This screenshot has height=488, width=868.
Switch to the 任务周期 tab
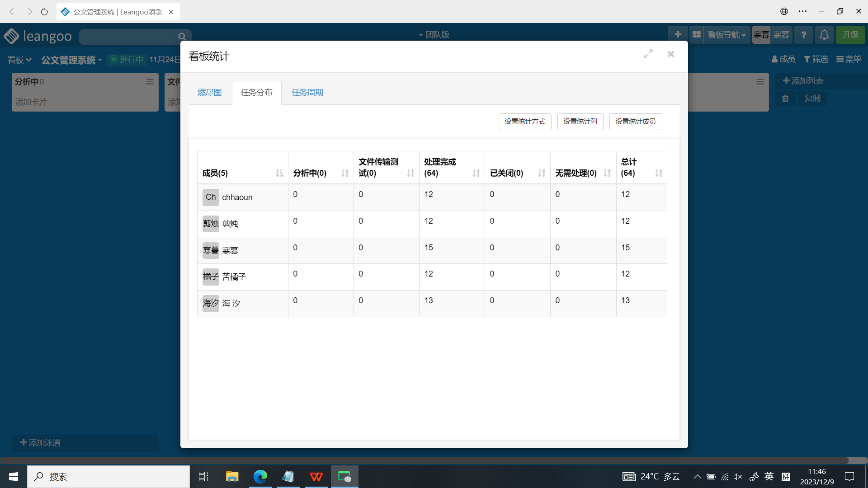(x=307, y=93)
